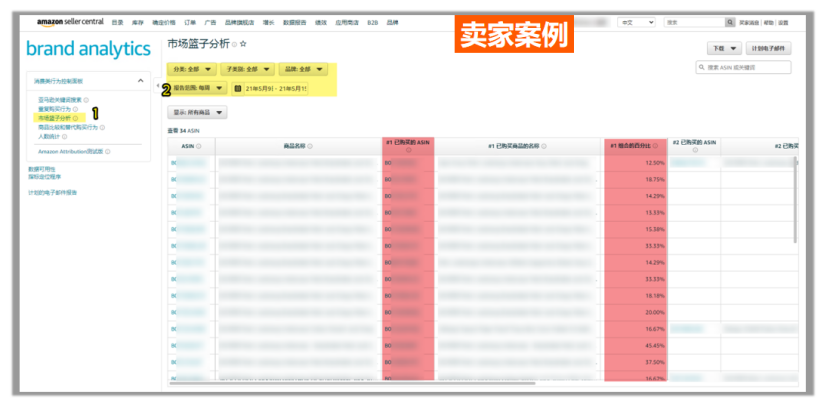This screenshot has width=830, height=410.
Task: Open the 库存 menu in top navigation
Action: click(x=138, y=23)
